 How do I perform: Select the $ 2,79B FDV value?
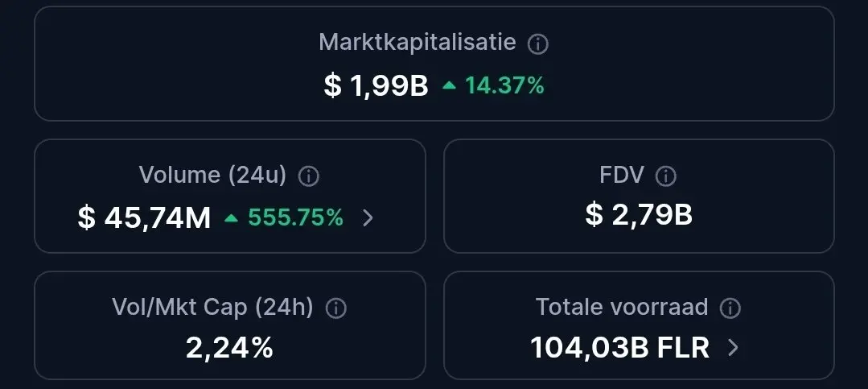click(x=639, y=215)
